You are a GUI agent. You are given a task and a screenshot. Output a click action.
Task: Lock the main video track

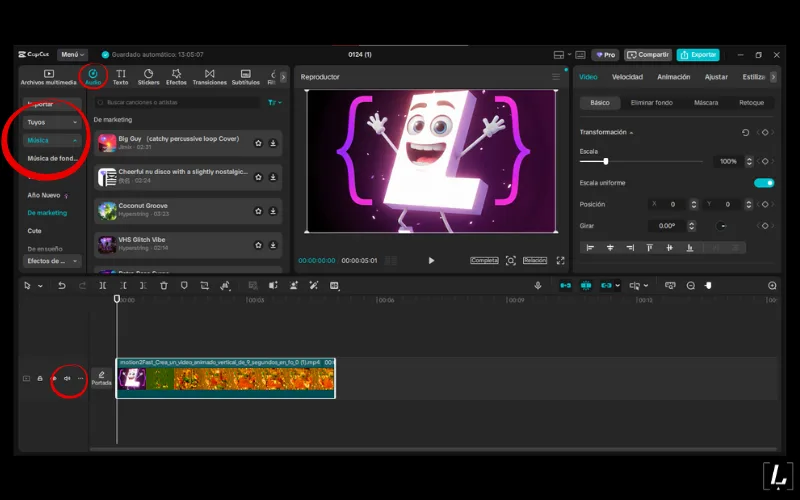(x=40, y=378)
